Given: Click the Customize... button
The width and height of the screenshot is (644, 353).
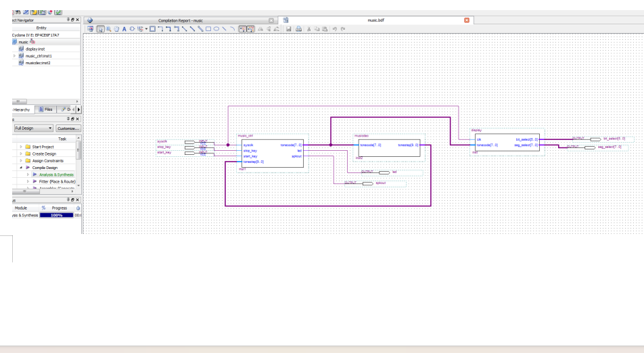Looking at the screenshot, I should (x=68, y=128).
